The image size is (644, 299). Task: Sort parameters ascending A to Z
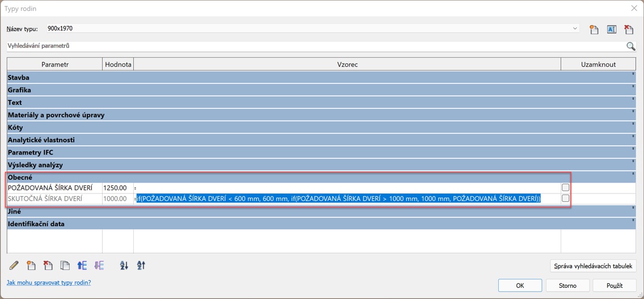(x=124, y=266)
